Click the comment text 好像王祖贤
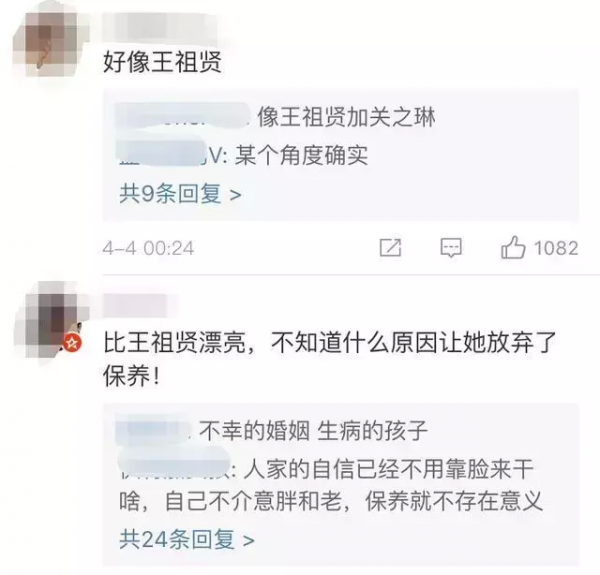Screen dimensions: 600x575 point(162,61)
